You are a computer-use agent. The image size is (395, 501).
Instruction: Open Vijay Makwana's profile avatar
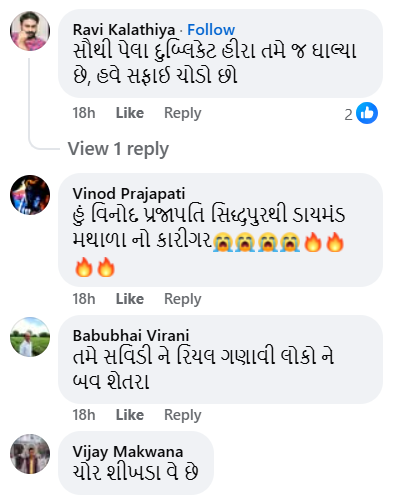pyautogui.click(x=30, y=454)
